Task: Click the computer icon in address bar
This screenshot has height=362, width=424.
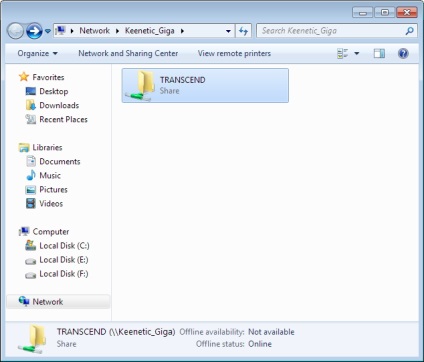Action: tap(60, 31)
